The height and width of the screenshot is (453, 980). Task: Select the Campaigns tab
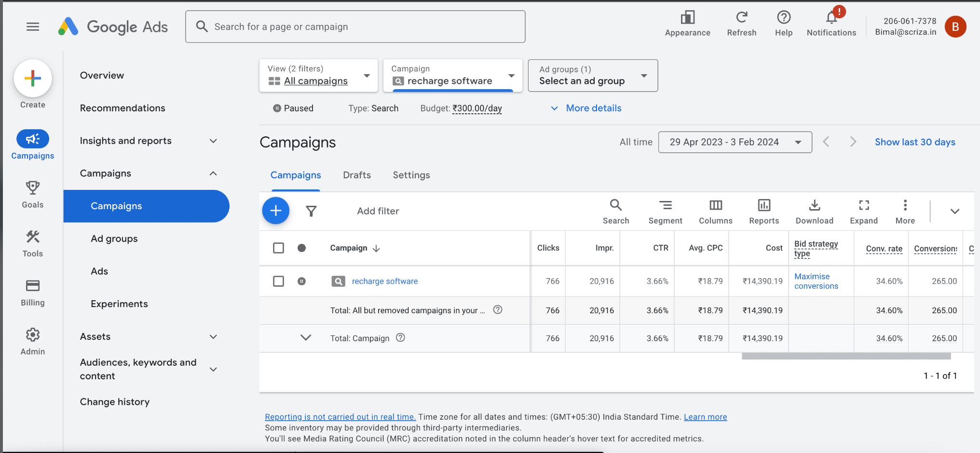(x=296, y=175)
